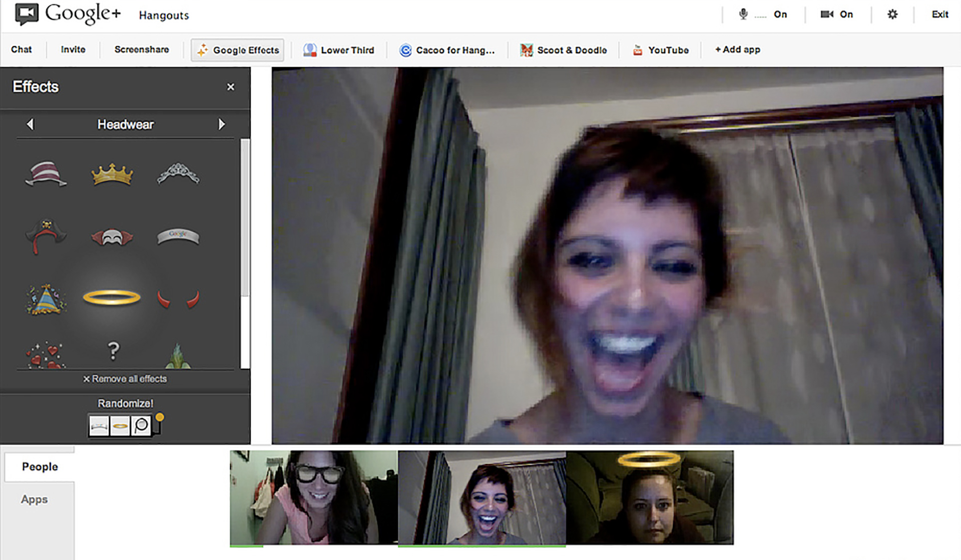Go to previous effects category
Viewport: 961px width, 560px height.
click(x=30, y=124)
